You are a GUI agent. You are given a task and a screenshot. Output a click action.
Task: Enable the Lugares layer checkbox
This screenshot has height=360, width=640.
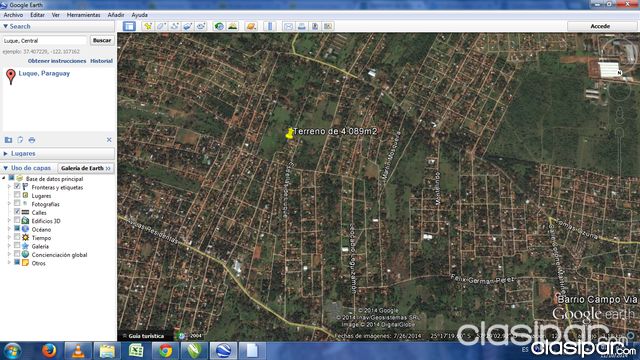(17, 195)
